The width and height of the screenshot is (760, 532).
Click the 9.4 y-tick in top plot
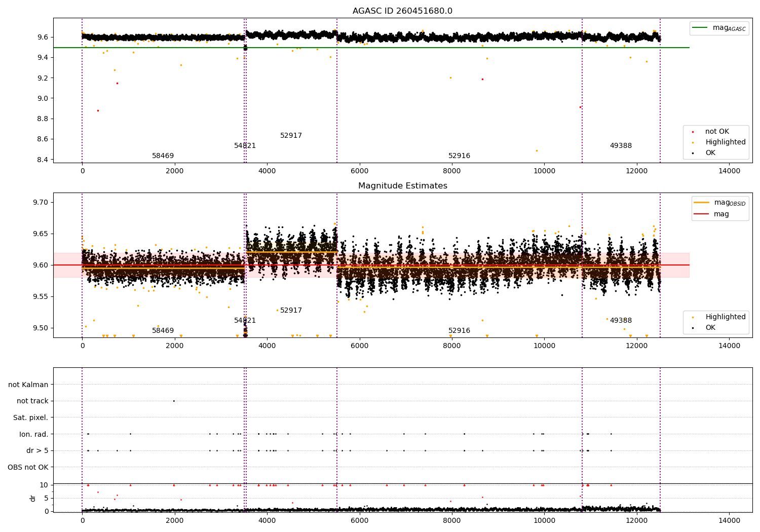[x=42, y=58]
